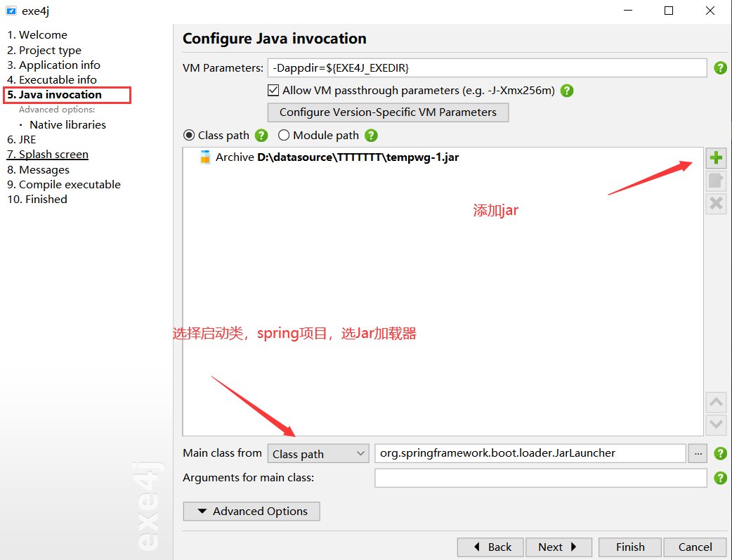Click the Cancel button
Image resolution: width=732 pixels, height=560 pixels.
695,547
